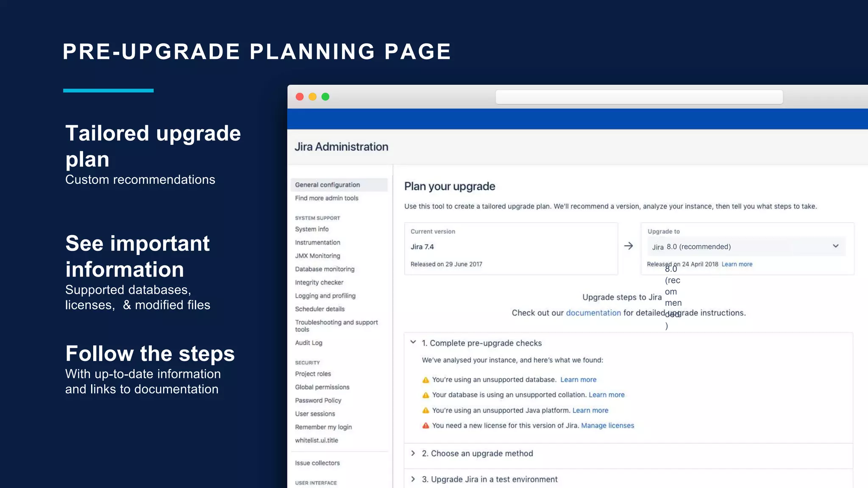Click the green maximize window button
Screen dimensions: 868x488
[x=325, y=97]
